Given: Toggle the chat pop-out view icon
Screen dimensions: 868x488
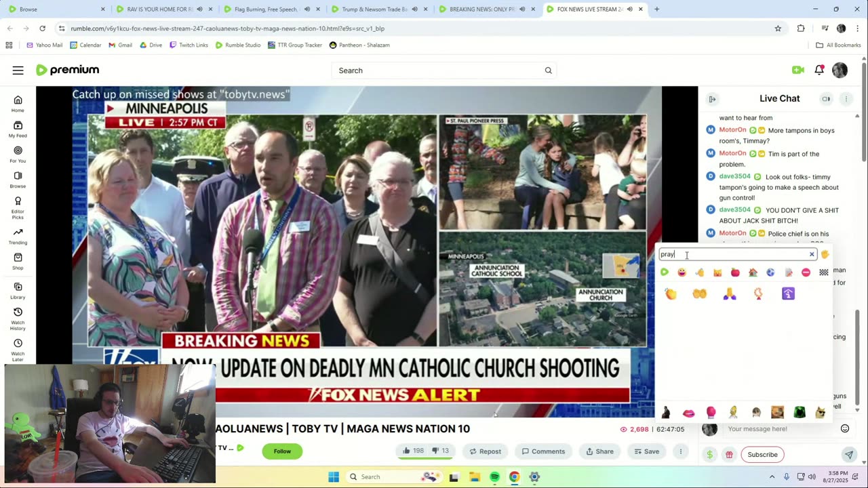Looking at the screenshot, I should click(x=826, y=99).
